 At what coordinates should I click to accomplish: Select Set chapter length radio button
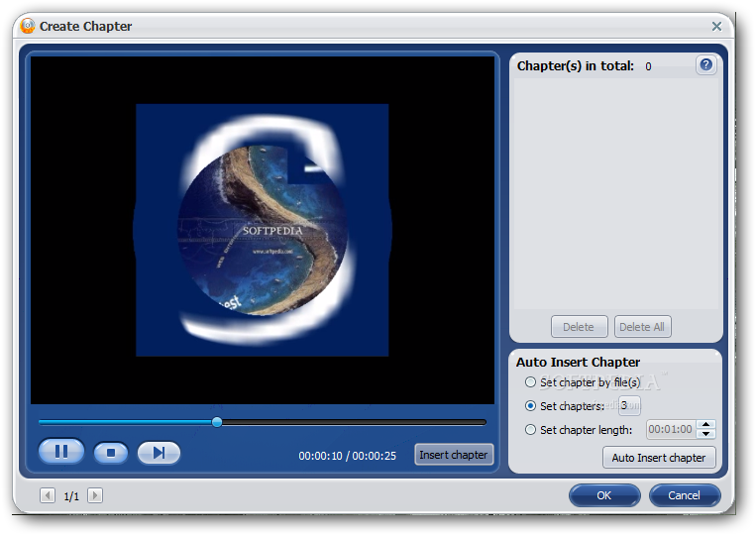pos(530,429)
